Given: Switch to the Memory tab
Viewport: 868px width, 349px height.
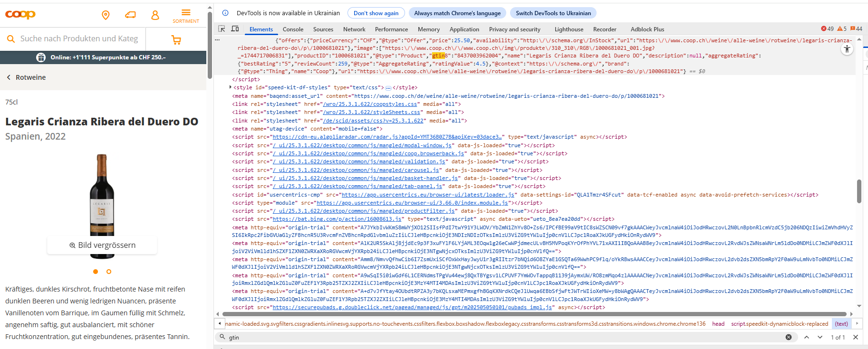Looking at the screenshot, I should (429, 29).
